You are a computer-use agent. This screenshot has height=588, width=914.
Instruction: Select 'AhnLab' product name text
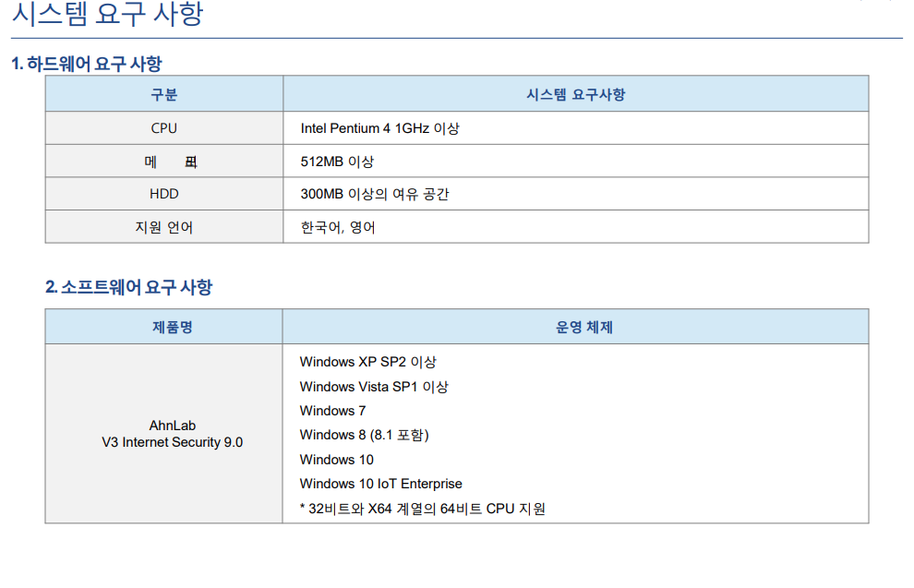pos(173,426)
